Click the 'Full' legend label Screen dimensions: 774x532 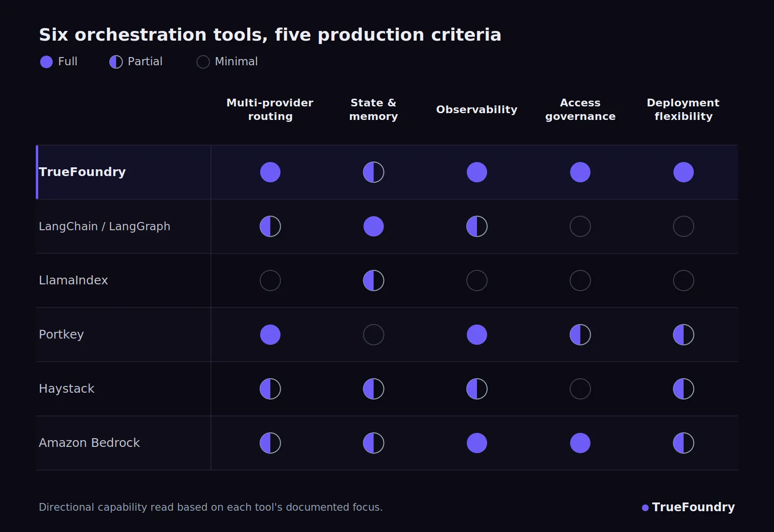(68, 61)
